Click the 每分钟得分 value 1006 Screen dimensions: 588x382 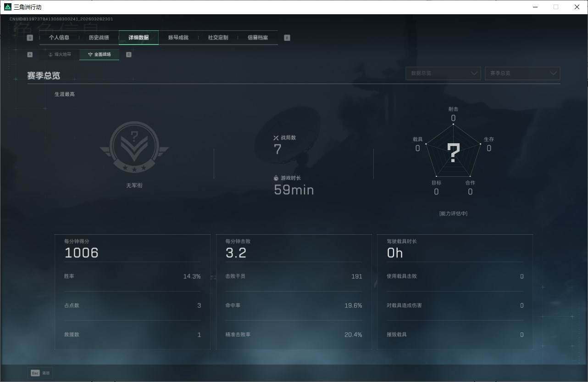point(82,253)
